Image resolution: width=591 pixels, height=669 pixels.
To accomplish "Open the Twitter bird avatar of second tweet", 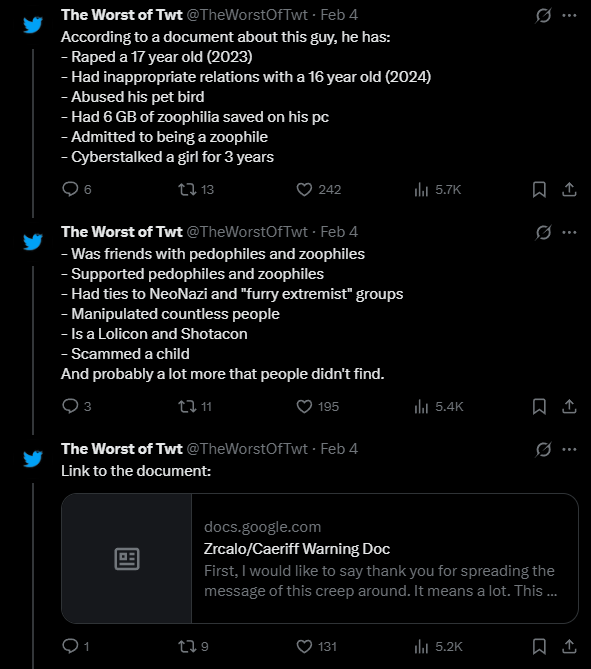I will (33, 241).
